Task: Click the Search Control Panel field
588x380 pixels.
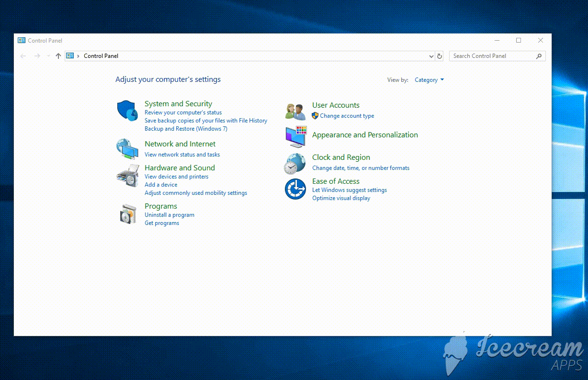Action: click(497, 56)
